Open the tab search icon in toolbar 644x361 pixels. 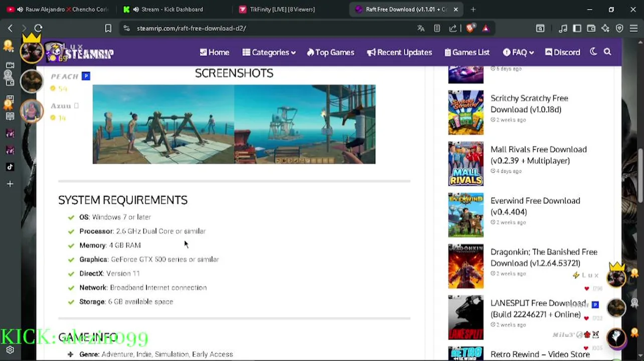pyautogui.click(x=540, y=29)
